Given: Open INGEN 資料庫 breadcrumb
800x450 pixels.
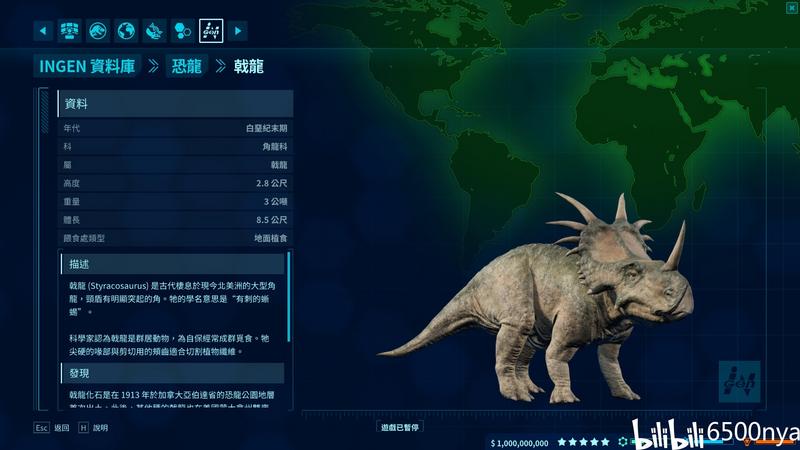Looking at the screenshot, I should [x=87, y=66].
